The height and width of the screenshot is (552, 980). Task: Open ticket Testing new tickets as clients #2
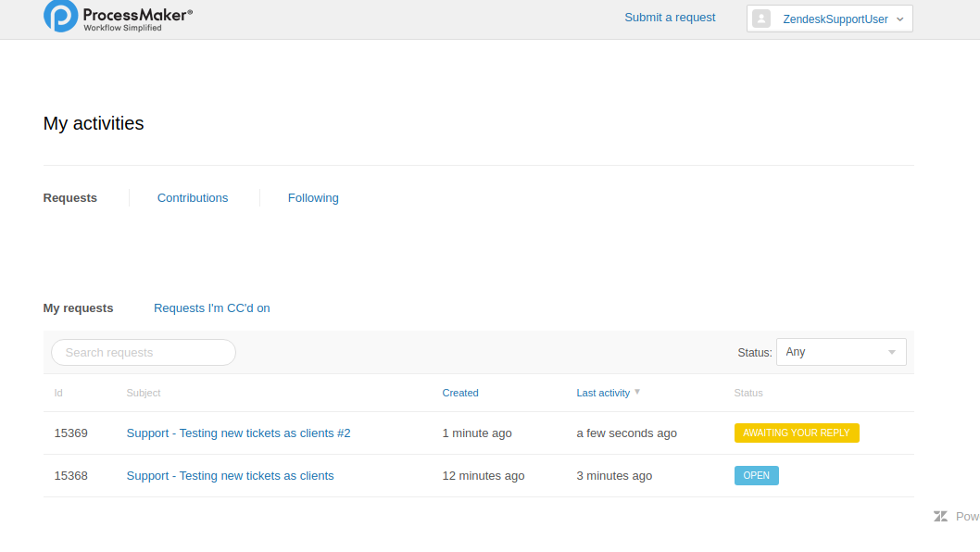[x=238, y=433]
